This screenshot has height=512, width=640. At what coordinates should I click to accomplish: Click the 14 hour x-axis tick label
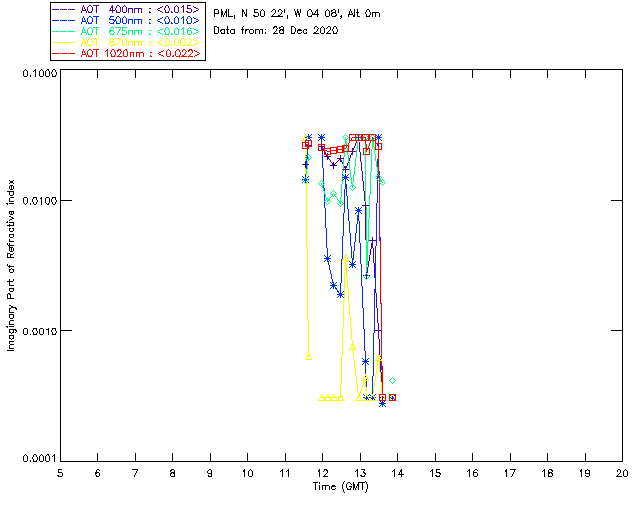(397, 472)
